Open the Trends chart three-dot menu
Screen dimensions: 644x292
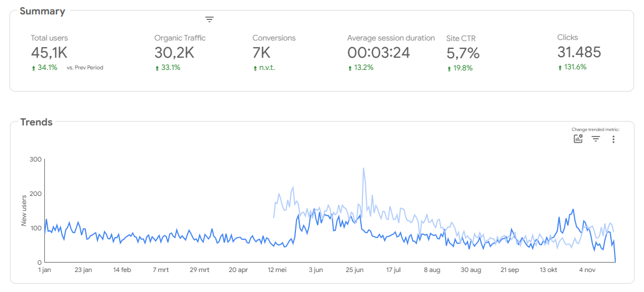tap(613, 139)
